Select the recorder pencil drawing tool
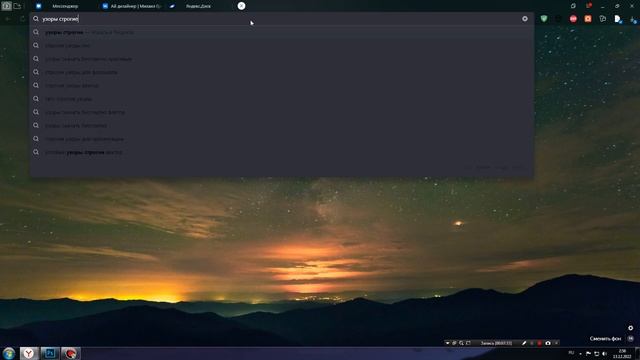Screen dimensions: 640x360 coord(524,343)
